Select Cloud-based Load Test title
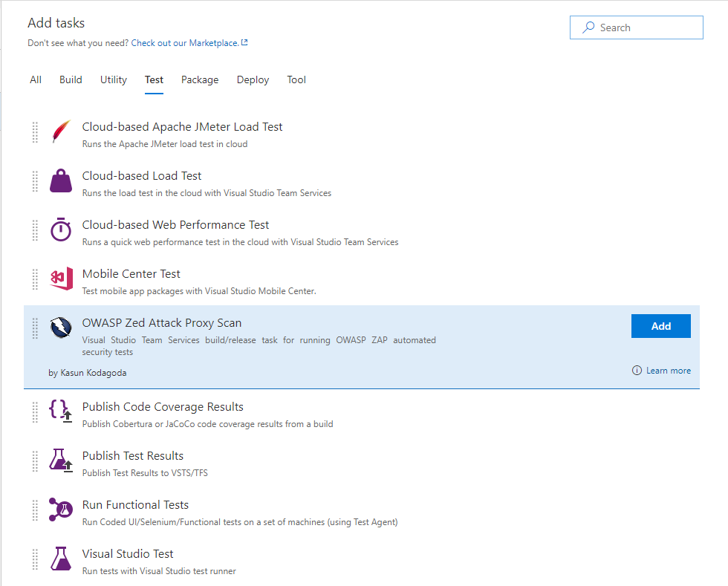Image resolution: width=728 pixels, height=586 pixels. (142, 176)
